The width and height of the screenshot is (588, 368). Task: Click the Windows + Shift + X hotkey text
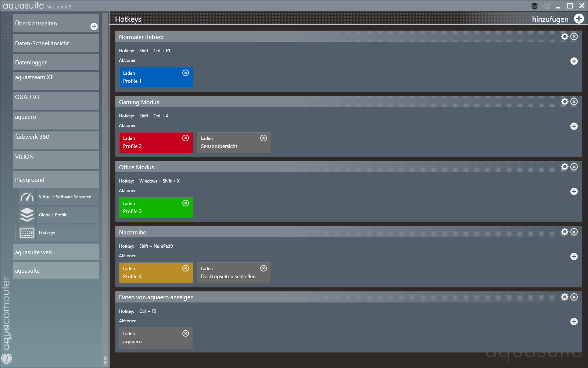159,181
